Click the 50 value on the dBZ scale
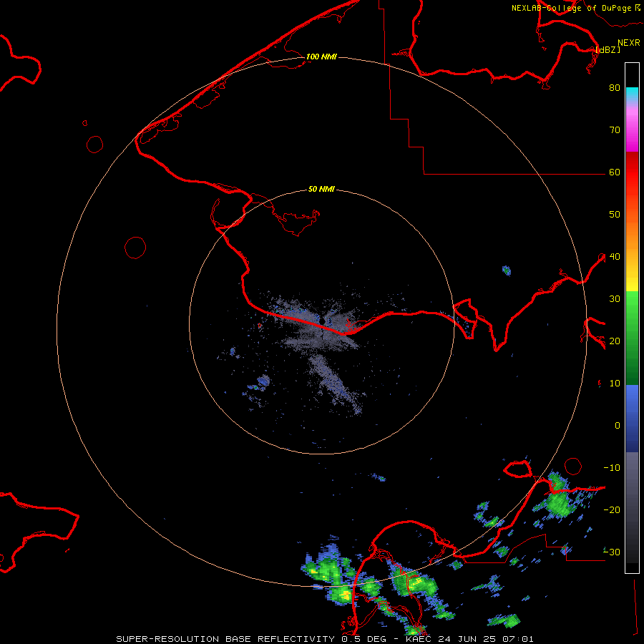Screen dimensions: 644x644 click(x=615, y=215)
